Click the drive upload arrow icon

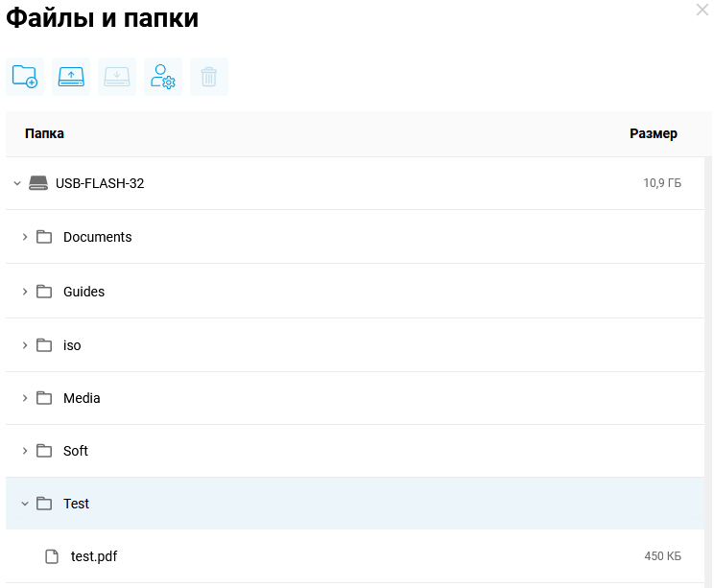tap(71, 77)
